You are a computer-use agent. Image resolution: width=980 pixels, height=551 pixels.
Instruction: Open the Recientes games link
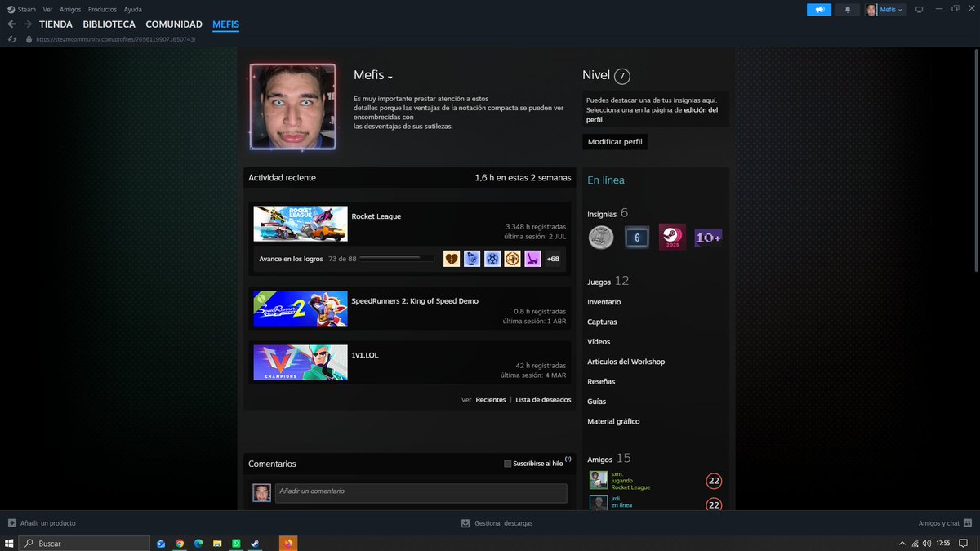tap(491, 400)
